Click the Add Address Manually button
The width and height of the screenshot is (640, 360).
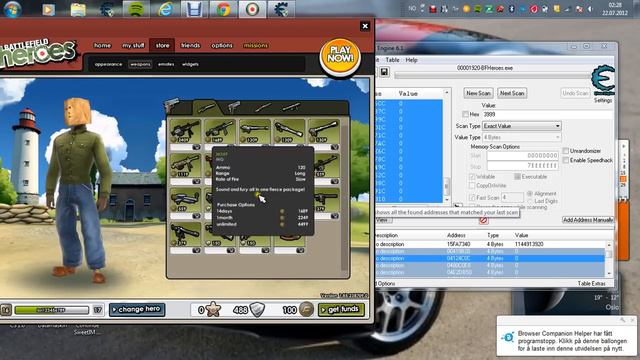(588, 220)
